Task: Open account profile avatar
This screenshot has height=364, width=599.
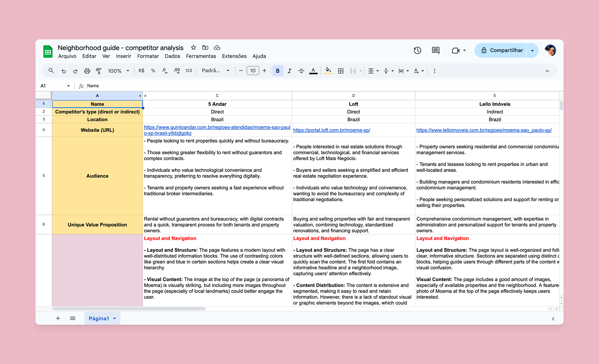Action: pos(550,50)
